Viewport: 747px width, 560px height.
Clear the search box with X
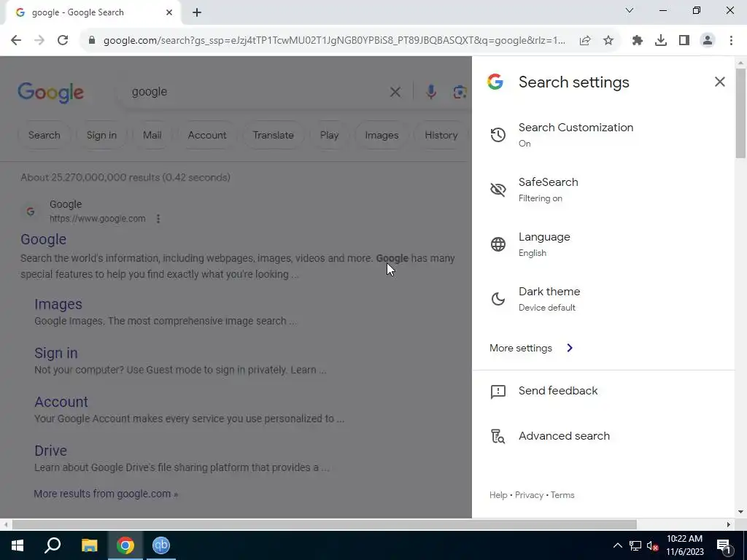[x=395, y=92]
